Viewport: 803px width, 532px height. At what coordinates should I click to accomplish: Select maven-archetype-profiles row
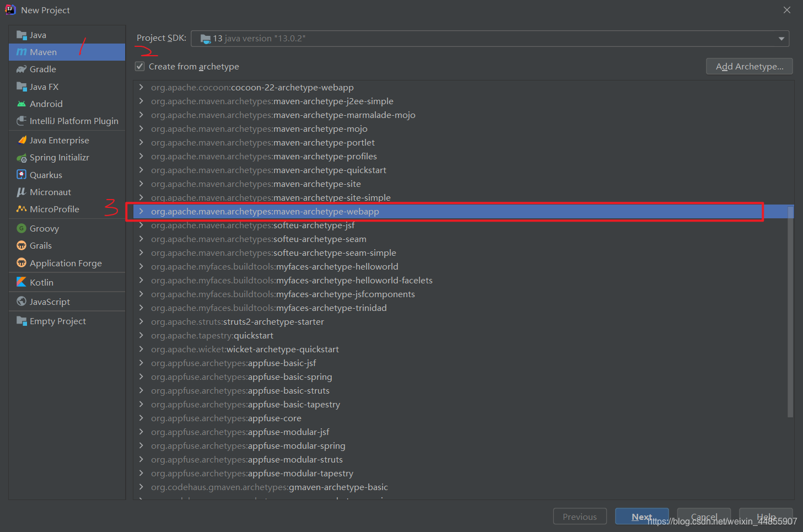(x=463, y=156)
